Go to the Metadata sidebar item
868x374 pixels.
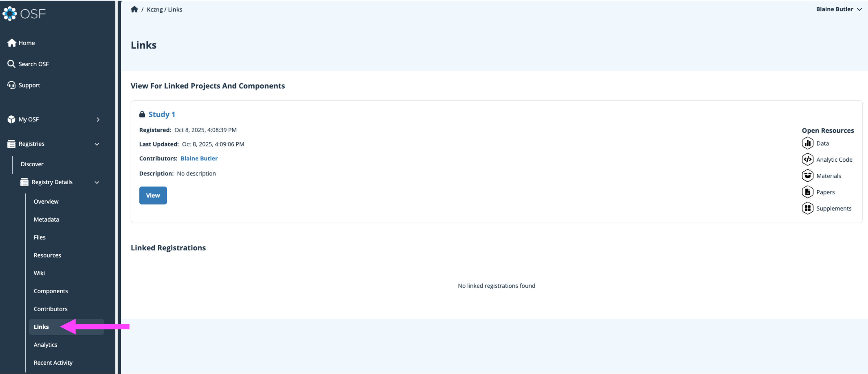(46, 219)
